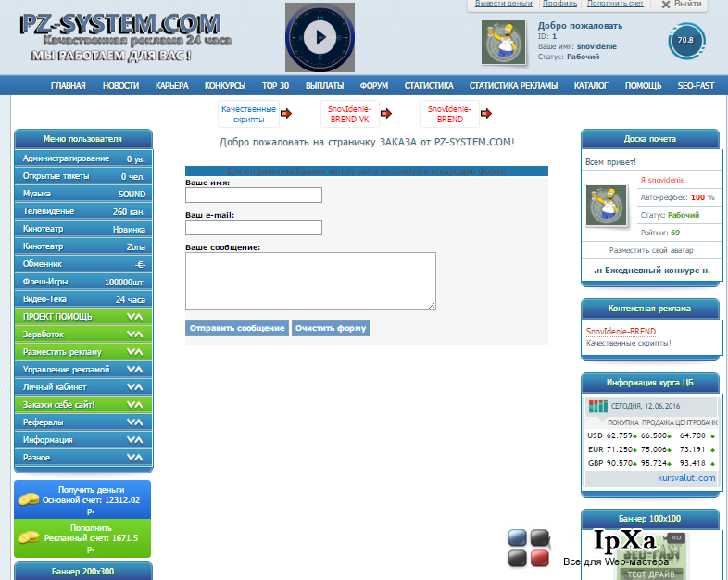728x580 pixels.
Task: Click Очистить форму button
Action: click(x=331, y=328)
